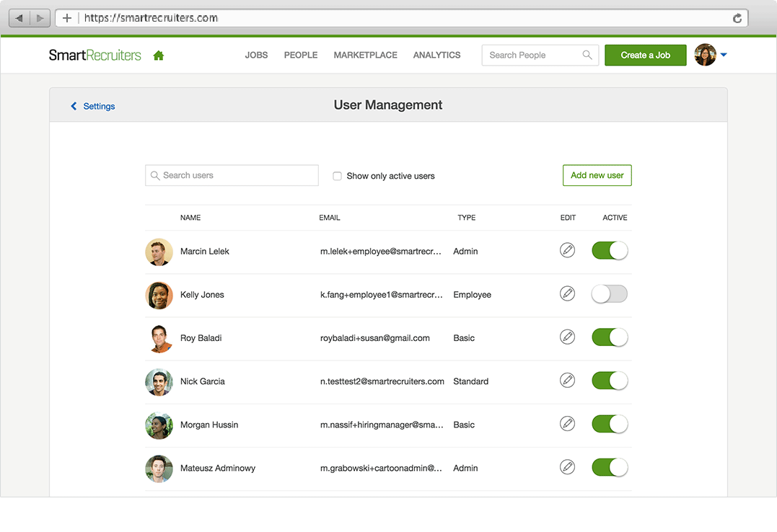Go back using the browser back arrow
The width and height of the screenshot is (777, 532).
19,18
